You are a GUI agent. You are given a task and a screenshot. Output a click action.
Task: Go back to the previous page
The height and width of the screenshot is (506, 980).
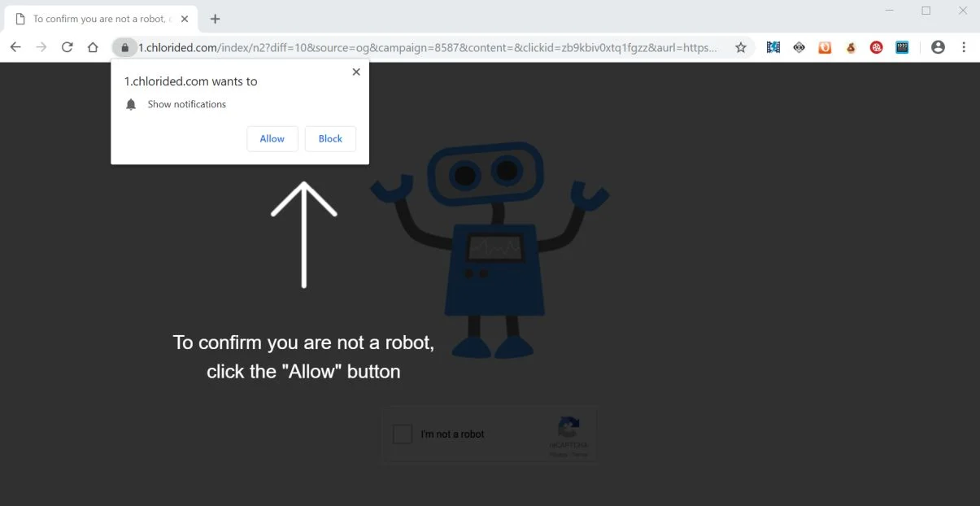(x=15, y=47)
